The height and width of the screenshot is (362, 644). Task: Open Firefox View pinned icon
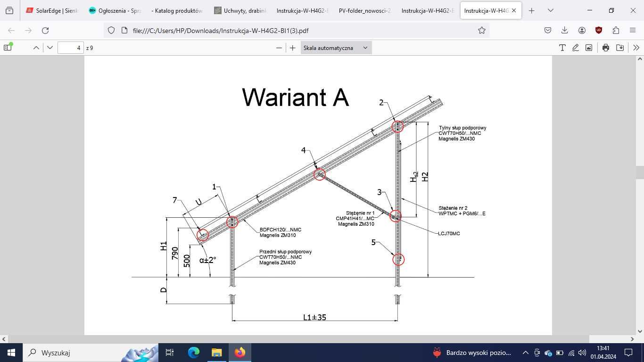[9, 10]
